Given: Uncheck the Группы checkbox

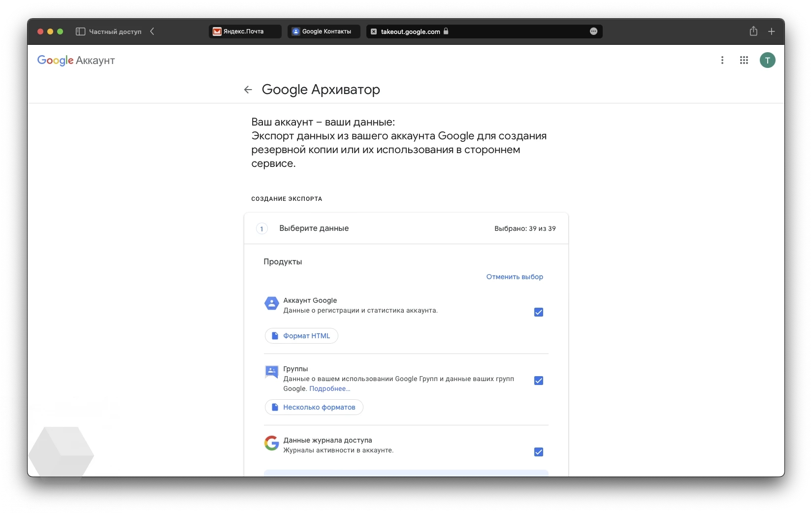Looking at the screenshot, I should [x=539, y=381].
